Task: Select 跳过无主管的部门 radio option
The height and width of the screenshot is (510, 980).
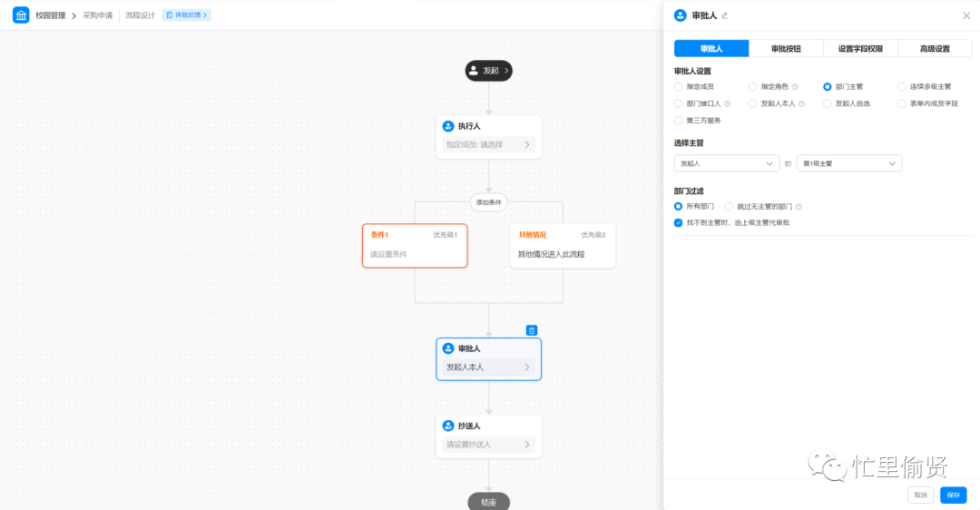Action: 729,206
